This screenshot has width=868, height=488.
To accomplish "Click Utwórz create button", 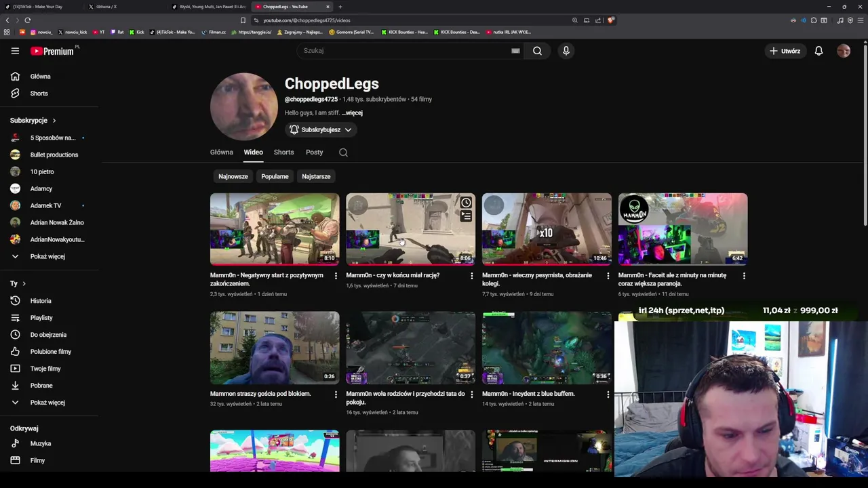I will [785, 51].
